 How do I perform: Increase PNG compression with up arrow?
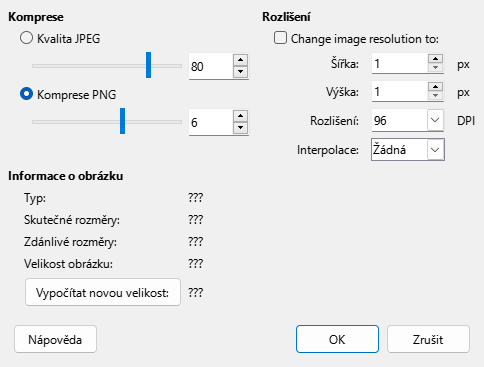point(240,116)
